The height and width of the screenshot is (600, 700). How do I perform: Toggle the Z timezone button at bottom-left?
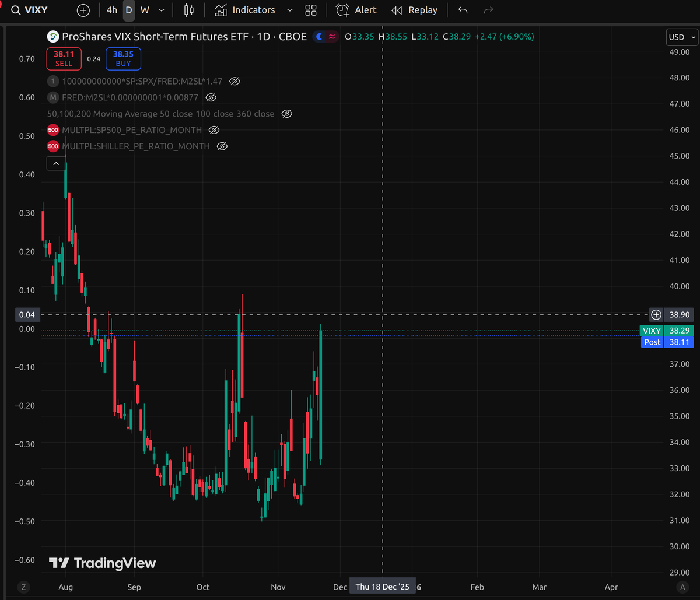click(x=24, y=587)
